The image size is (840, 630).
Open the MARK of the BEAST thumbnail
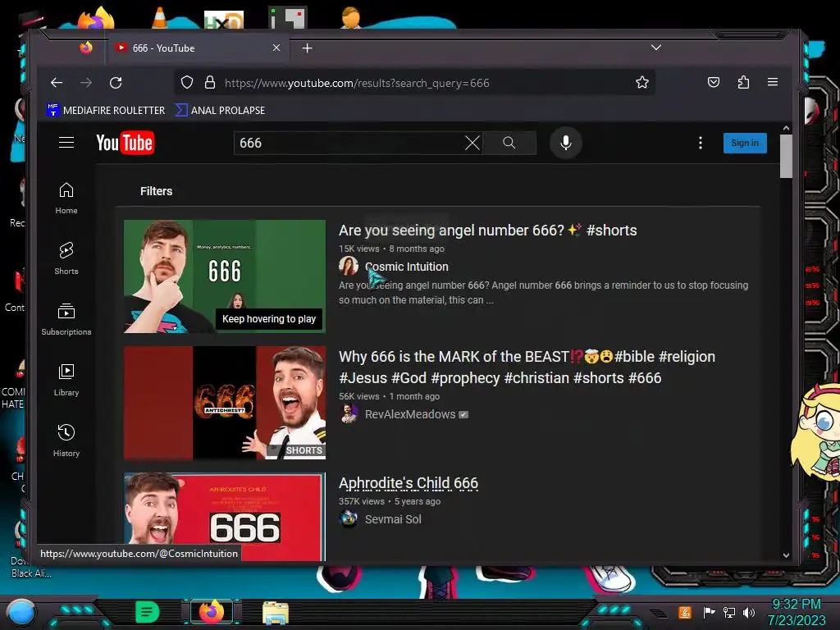coord(225,403)
